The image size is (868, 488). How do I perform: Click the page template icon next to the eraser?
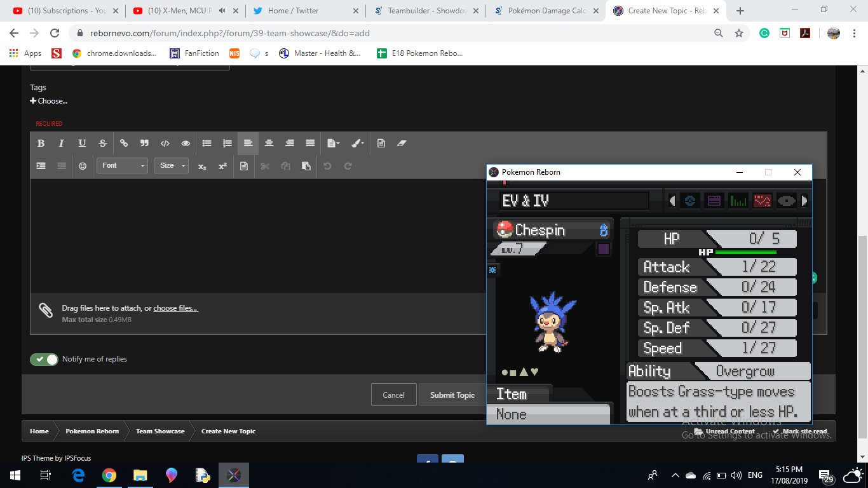pos(381,144)
